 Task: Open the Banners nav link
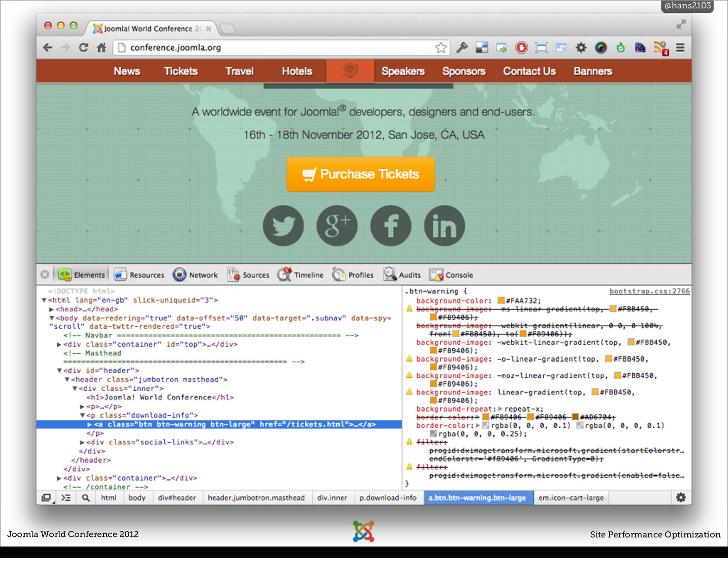pyautogui.click(x=592, y=71)
